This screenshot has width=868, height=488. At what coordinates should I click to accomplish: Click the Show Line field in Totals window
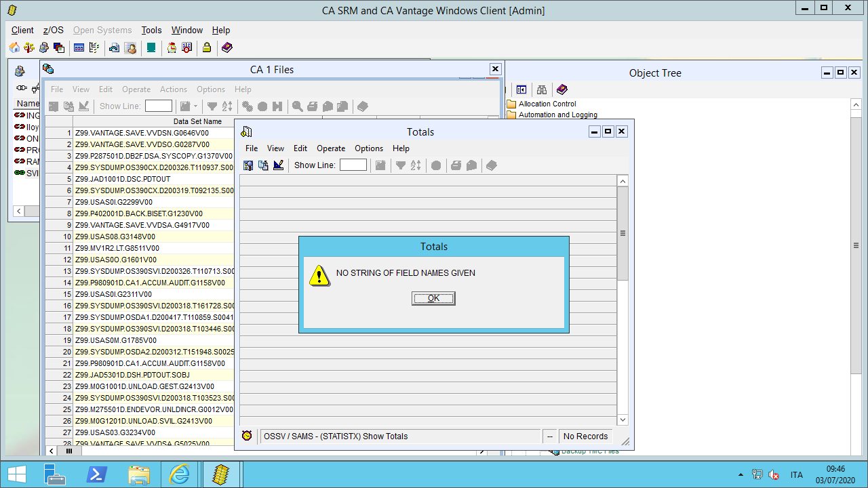point(353,165)
